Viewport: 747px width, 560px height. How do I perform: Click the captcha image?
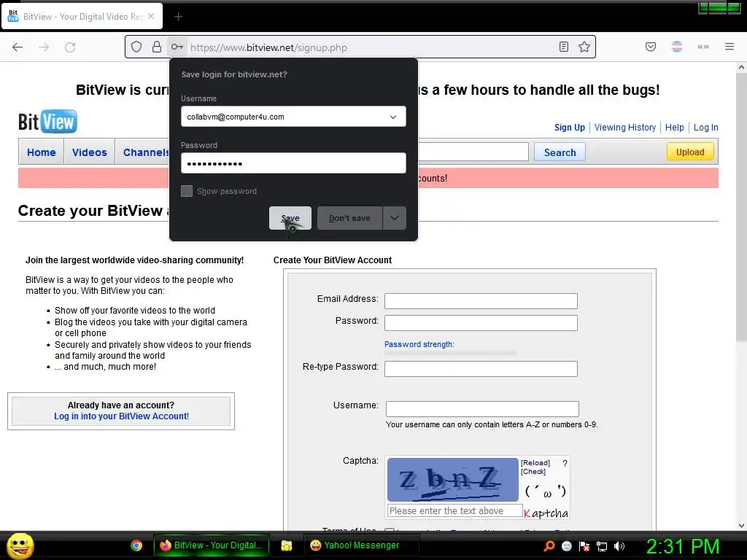click(x=452, y=480)
